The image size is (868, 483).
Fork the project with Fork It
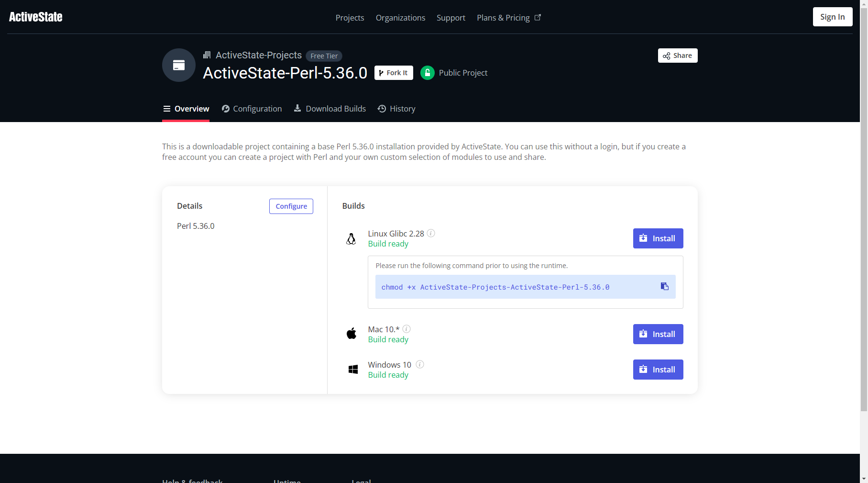coord(394,73)
